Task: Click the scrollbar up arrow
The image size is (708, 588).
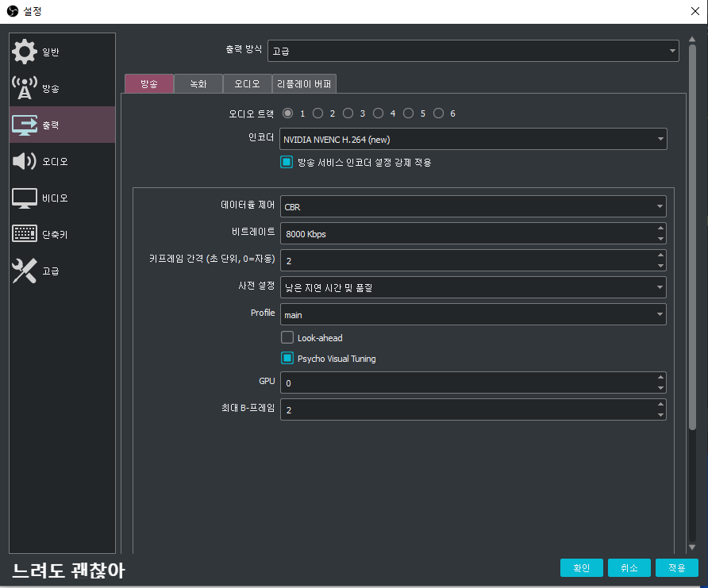Action: 692,39
